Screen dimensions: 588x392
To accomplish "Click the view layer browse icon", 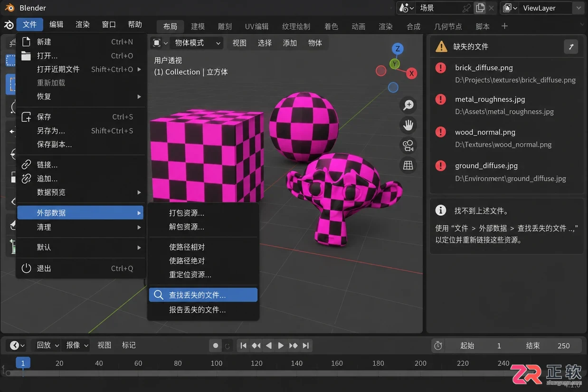I will (509, 8).
